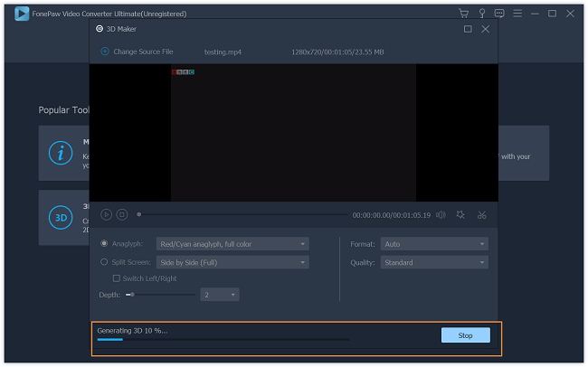Click the Stop button
588x367 pixels.
tap(465, 335)
